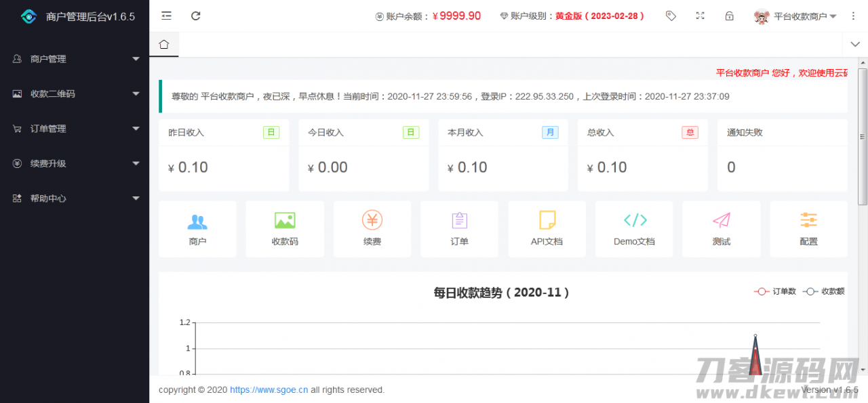Expand the 商户管理 sidebar menu
The width and height of the screenshot is (868, 403).
(x=75, y=59)
